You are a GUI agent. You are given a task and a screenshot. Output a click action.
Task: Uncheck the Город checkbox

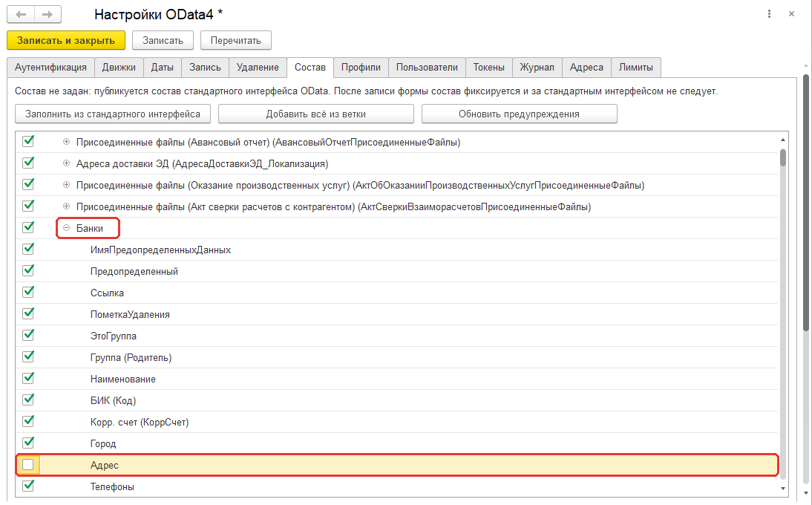pyautogui.click(x=28, y=443)
